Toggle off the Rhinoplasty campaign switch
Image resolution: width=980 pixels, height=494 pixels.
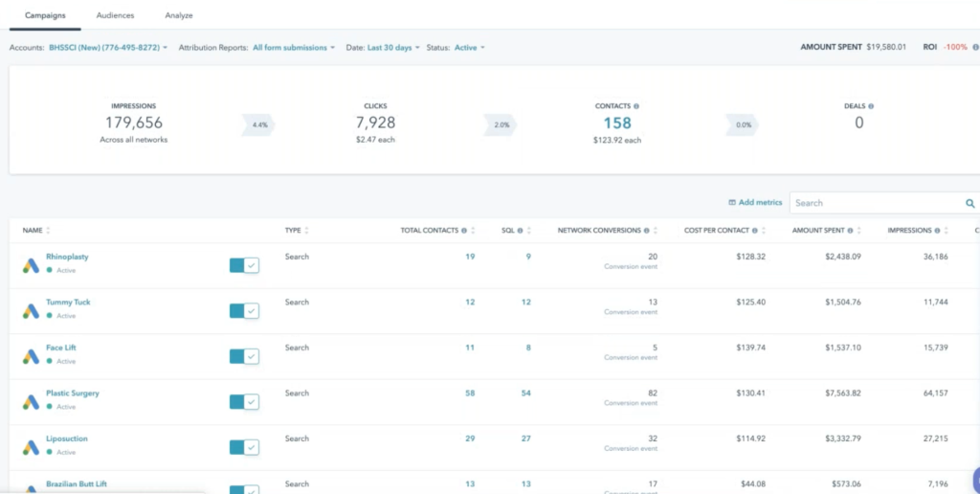coord(244,265)
